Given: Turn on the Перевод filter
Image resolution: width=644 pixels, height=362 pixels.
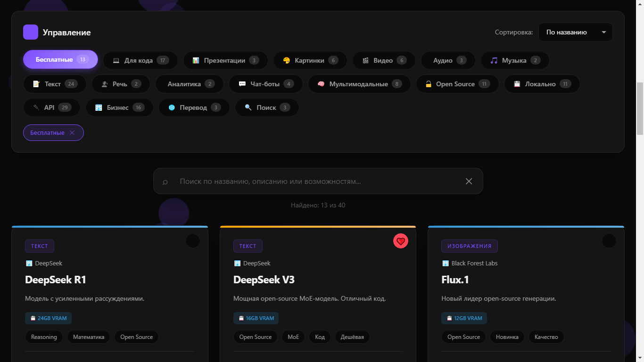Looking at the screenshot, I should coord(194,107).
